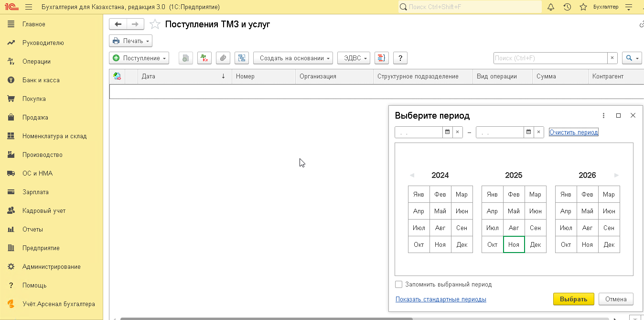Clear the period end date field
Viewport: 644px width, 320px height.
[539, 132]
